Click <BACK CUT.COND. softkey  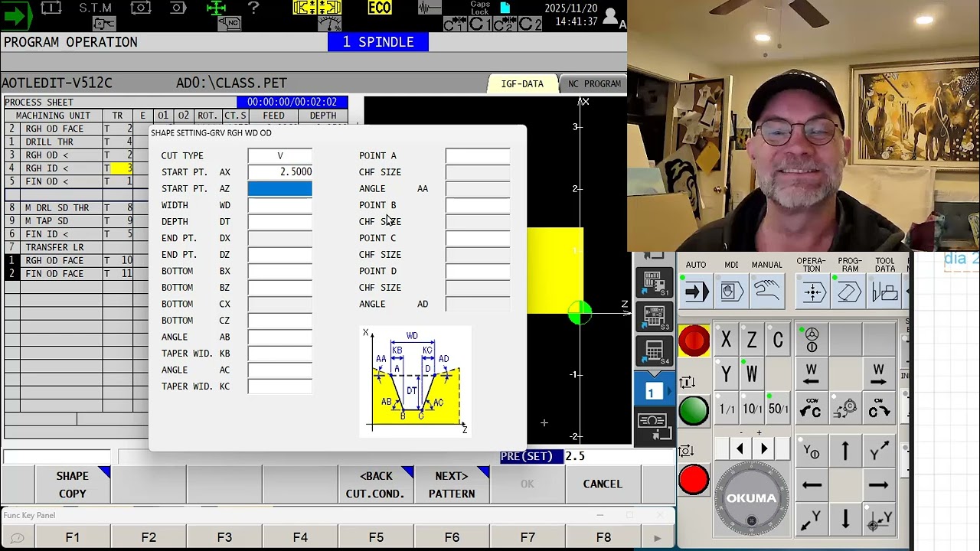tap(375, 484)
